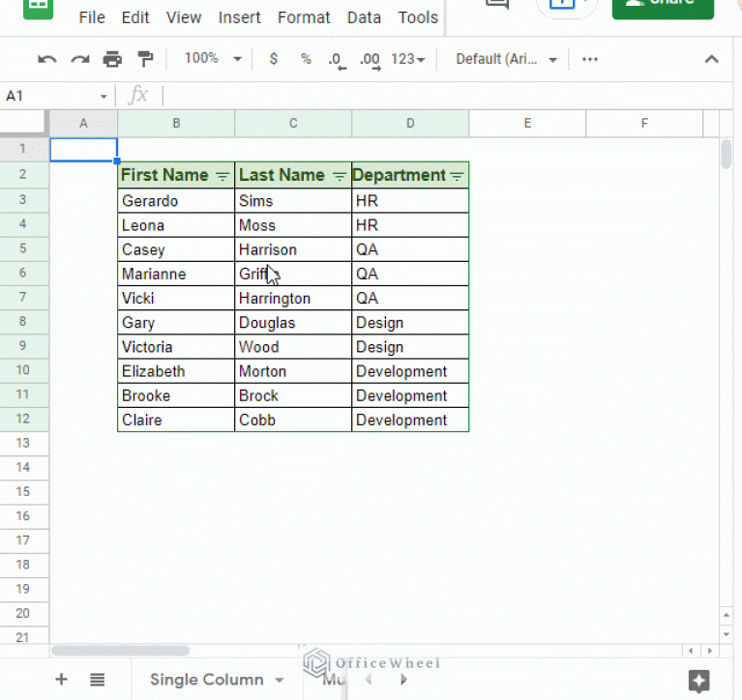Open the Department filter icon
742x700 pixels.
click(x=457, y=176)
